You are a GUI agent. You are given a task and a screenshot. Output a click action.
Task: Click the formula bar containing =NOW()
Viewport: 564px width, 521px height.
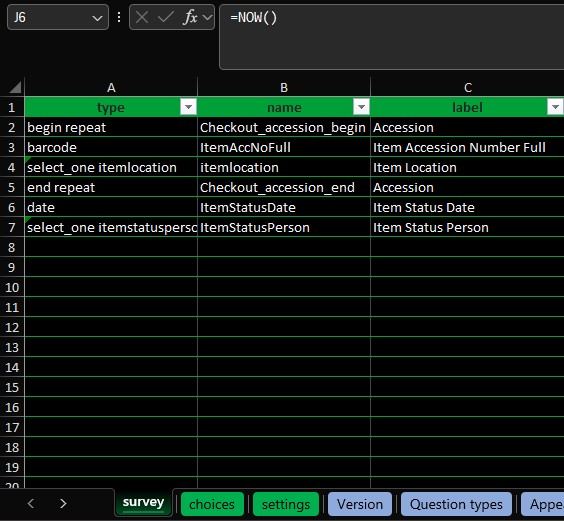click(x=391, y=37)
